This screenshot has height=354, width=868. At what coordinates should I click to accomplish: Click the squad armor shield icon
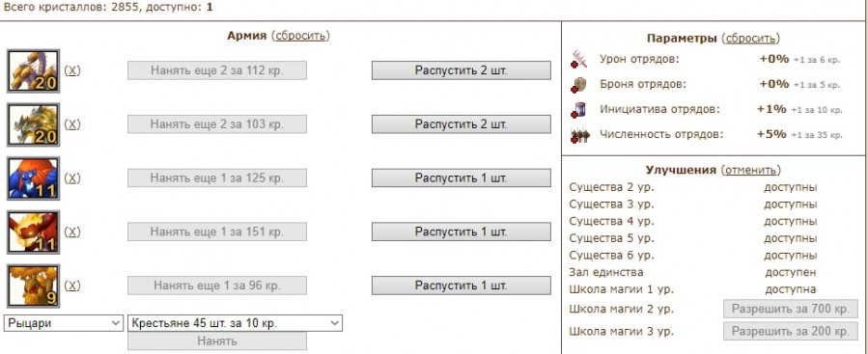coord(580,85)
